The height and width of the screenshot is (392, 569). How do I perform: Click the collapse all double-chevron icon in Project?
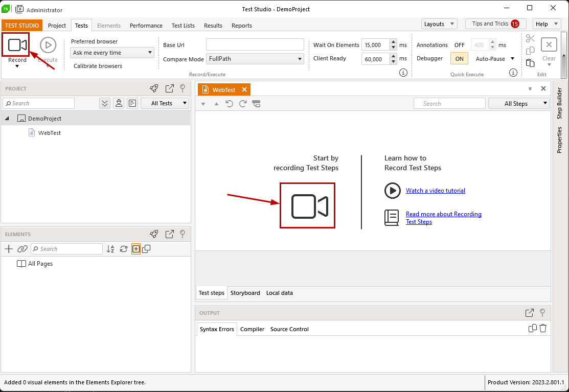point(104,103)
